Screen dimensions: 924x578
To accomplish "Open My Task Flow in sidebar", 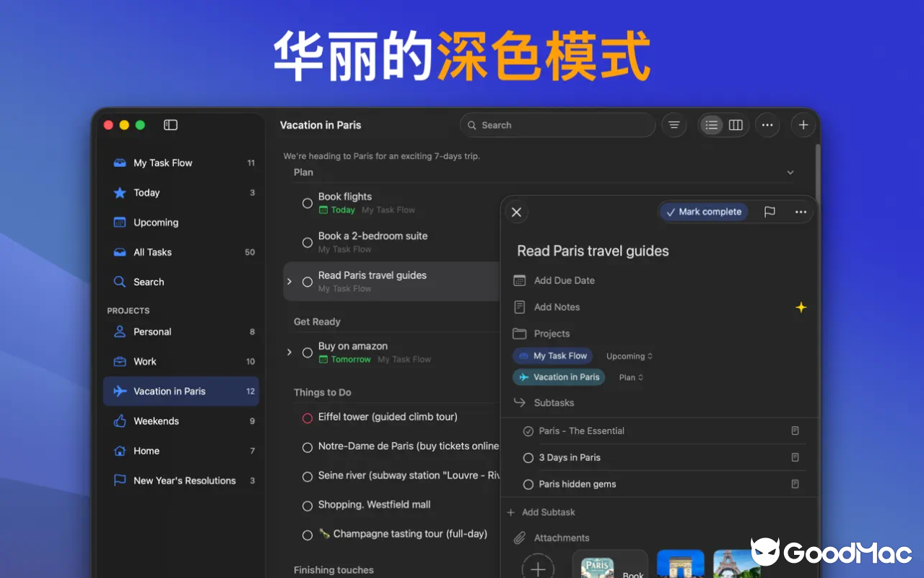I will click(x=181, y=163).
